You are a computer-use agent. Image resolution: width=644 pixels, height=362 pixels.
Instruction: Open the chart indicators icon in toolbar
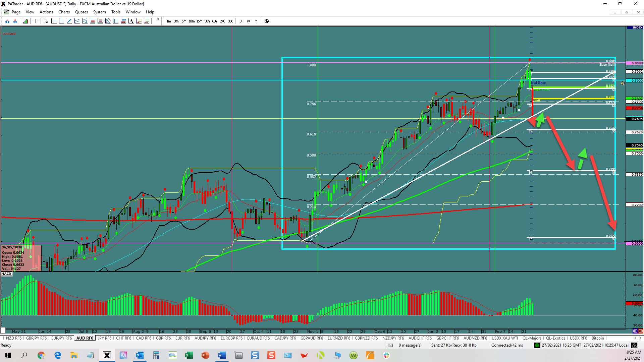(25, 21)
